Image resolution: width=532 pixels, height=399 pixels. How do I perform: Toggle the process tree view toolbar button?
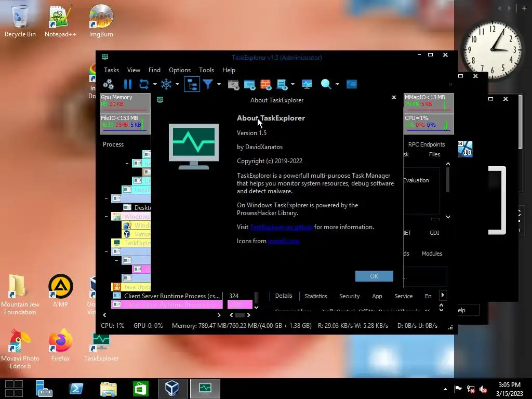[192, 84]
